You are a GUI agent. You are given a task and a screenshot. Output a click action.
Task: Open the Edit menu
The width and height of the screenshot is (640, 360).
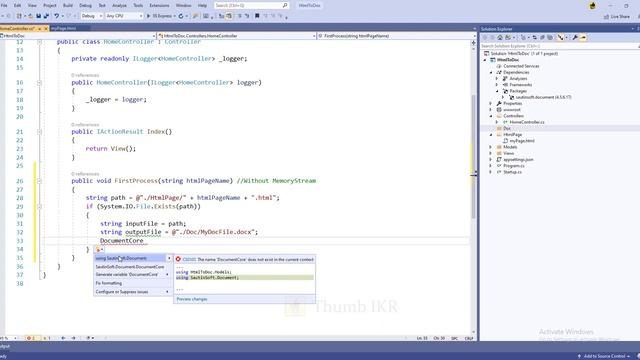(18, 5)
